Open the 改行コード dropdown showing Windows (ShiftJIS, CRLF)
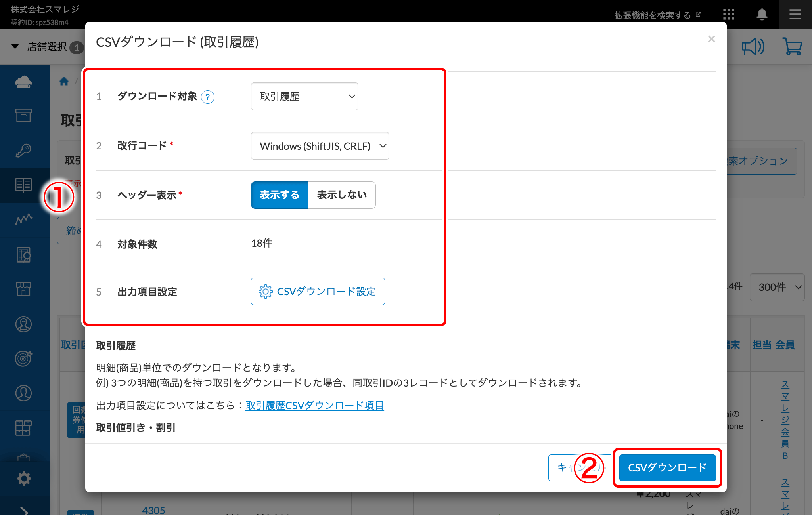 click(320, 146)
